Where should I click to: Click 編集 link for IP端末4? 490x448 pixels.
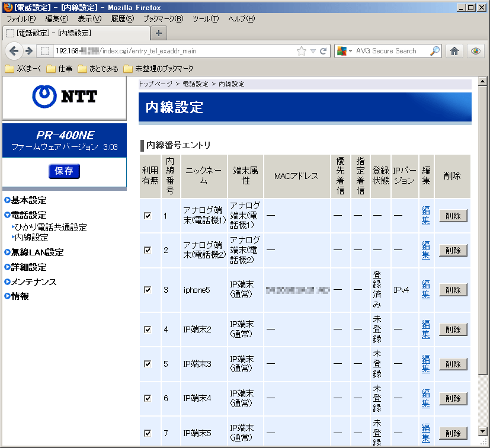coord(425,398)
